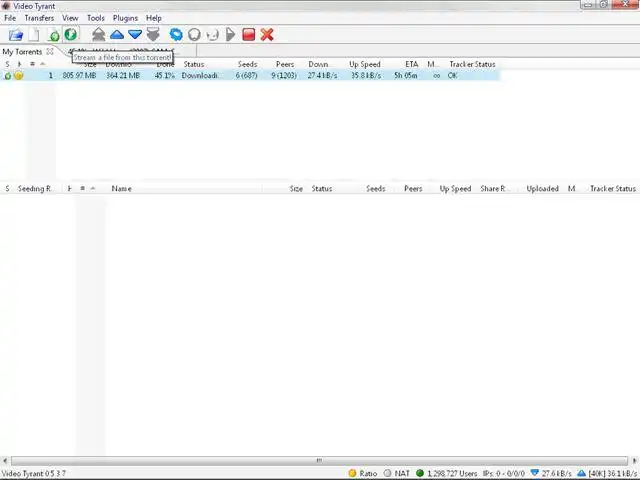Image resolution: width=640 pixels, height=480 pixels.
Task: Open the Tools menu
Action: 96,18
